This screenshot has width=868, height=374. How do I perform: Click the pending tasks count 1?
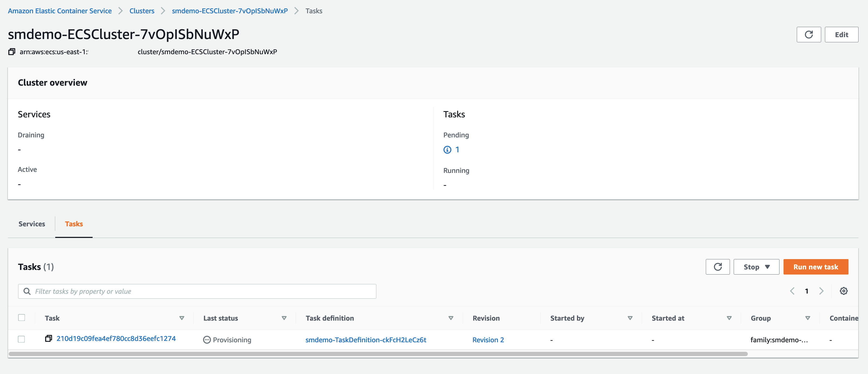(457, 149)
